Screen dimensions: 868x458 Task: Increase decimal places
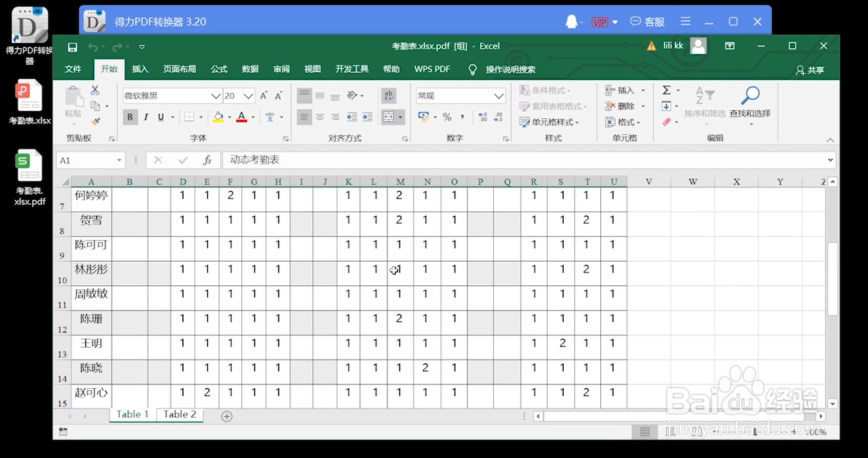tap(483, 117)
